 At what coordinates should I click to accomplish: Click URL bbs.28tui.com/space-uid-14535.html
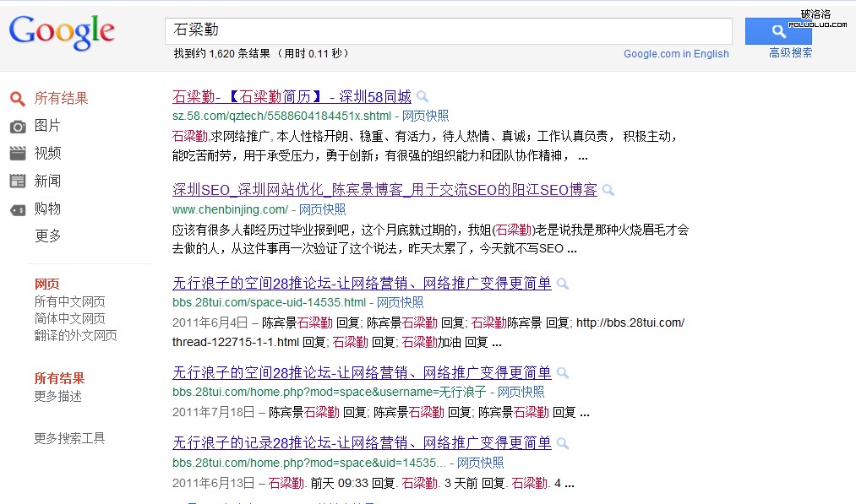tap(270, 302)
